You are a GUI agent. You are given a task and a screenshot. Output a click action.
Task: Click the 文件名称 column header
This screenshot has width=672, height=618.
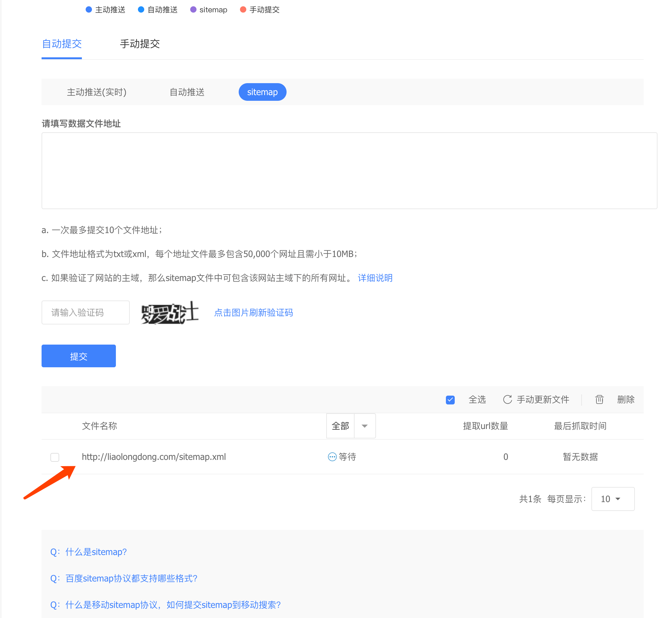pyautogui.click(x=99, y=426)
